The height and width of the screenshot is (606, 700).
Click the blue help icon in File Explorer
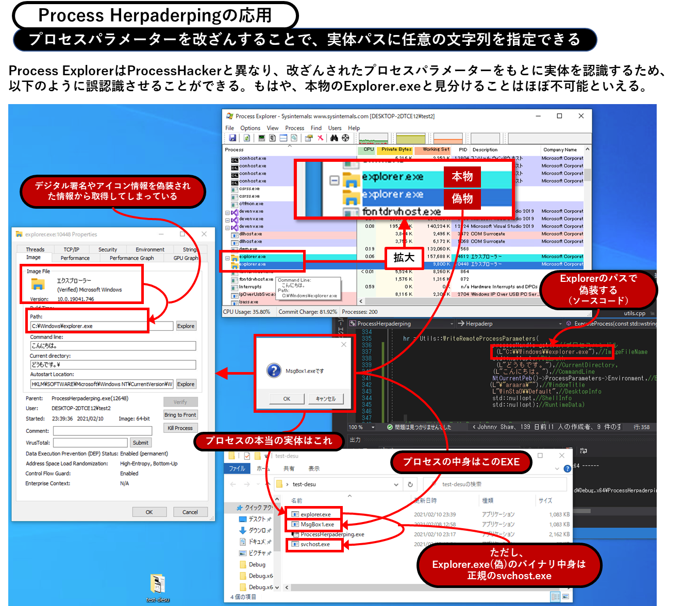pyautogui.click(x=568, y=468)
